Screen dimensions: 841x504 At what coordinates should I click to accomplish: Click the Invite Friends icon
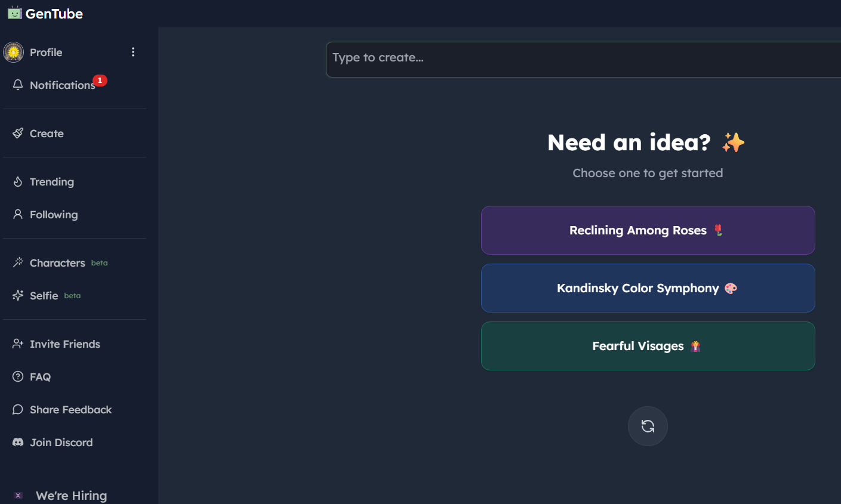[18, 344]
